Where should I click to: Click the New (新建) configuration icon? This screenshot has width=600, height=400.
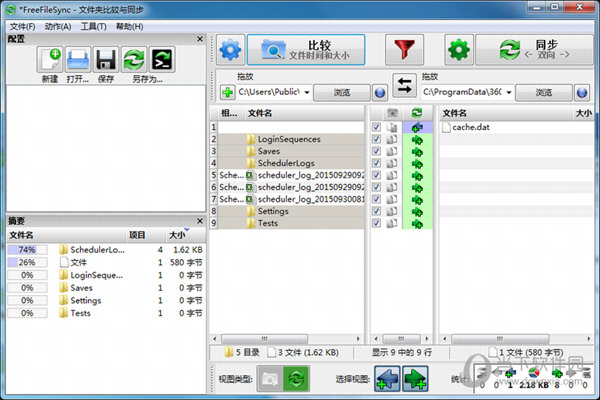[x=50, y=59]
